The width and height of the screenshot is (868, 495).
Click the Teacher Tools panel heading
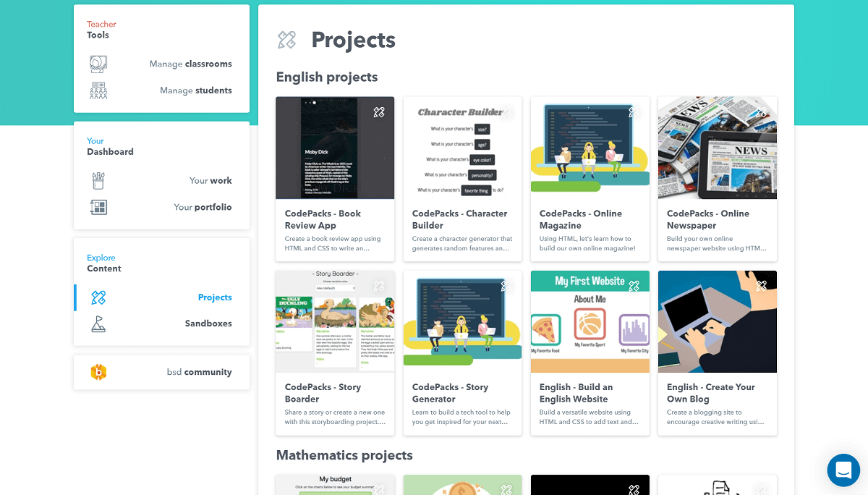pos(101,30)
